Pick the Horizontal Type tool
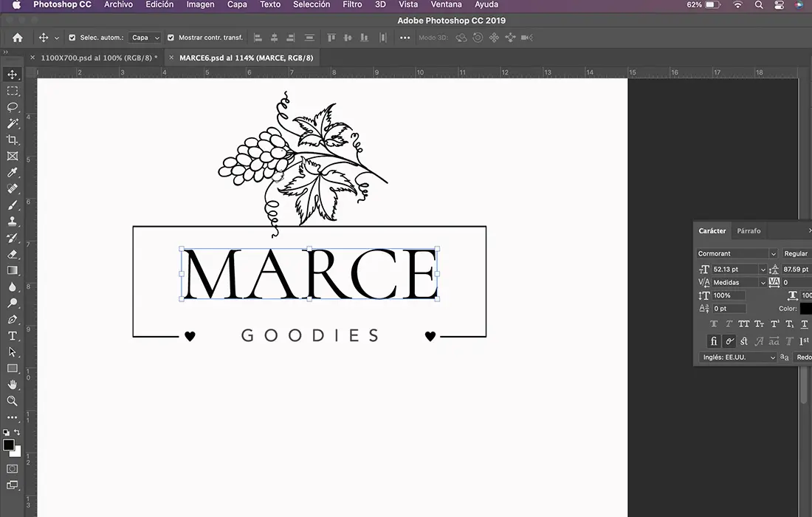The width and height of the screenshot is (812, 517). [x=13, y=336]
